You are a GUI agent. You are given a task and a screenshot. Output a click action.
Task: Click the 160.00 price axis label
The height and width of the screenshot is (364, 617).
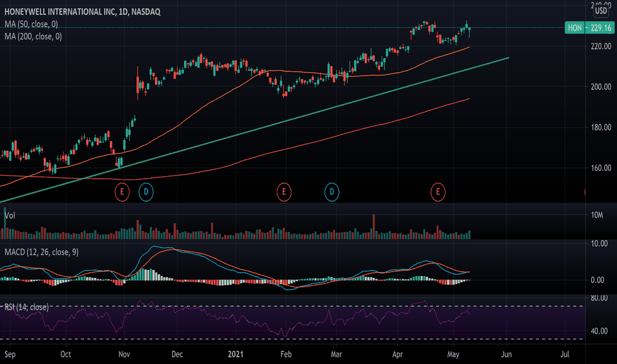(601, 168)
